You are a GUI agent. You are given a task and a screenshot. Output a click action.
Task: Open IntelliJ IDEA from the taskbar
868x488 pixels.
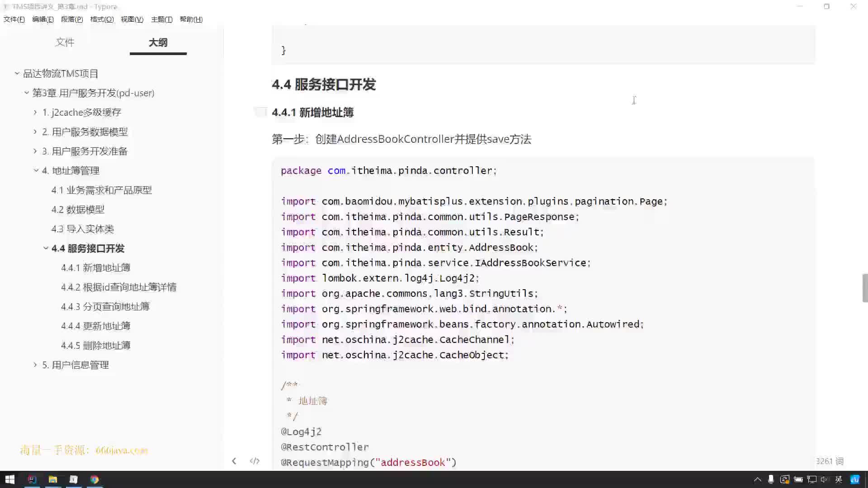32,479
